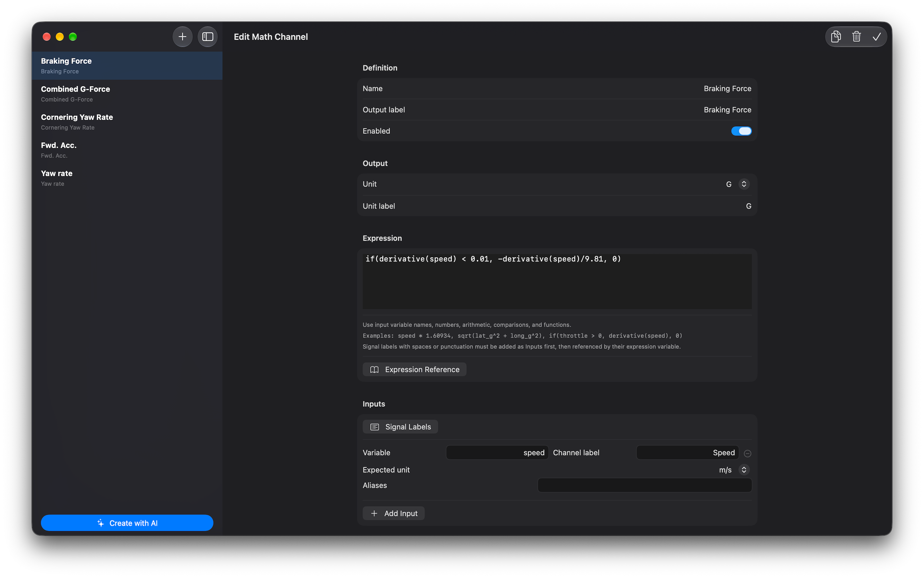Edit the Name field Braking Force
924x578 pixels.
(x=557, y=89)
